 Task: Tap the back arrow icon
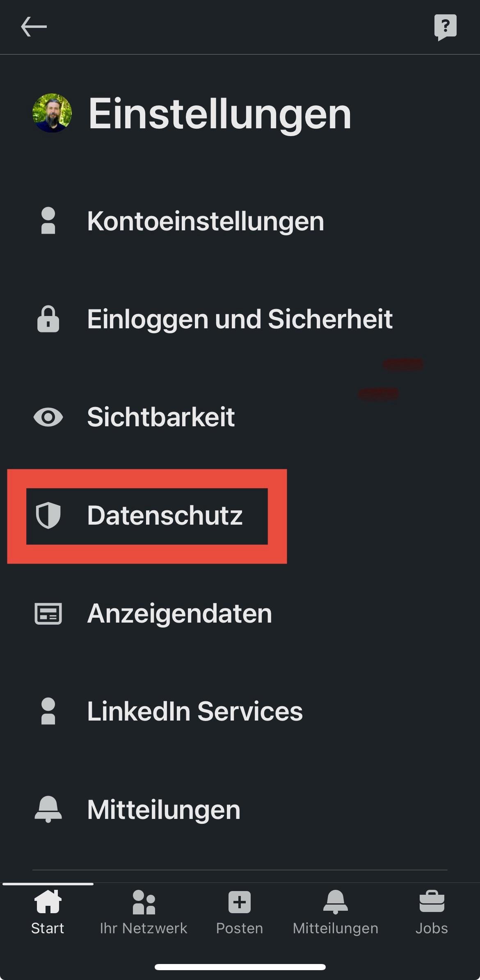pyautogui.click(x=34, y=27)
